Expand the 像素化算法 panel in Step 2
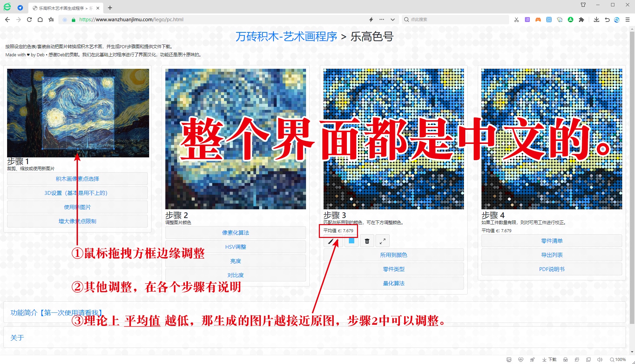This screenshot has height=364, width=635. click(x=236, y=233)
